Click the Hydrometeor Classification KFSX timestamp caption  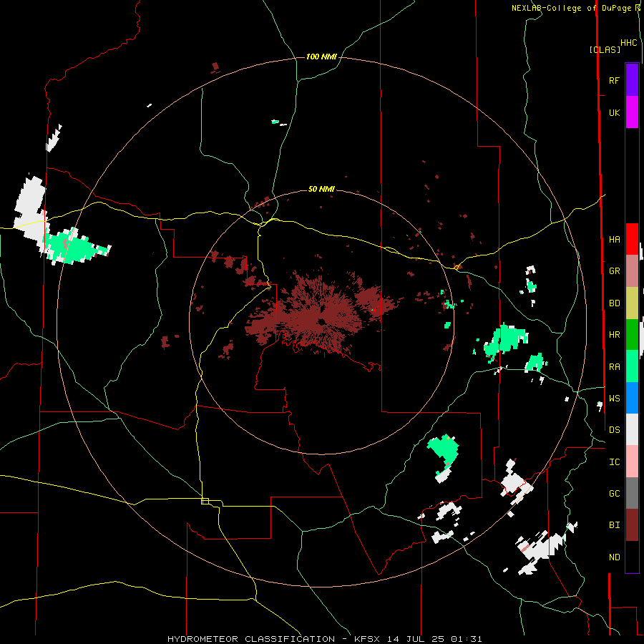tap(324, 639)
